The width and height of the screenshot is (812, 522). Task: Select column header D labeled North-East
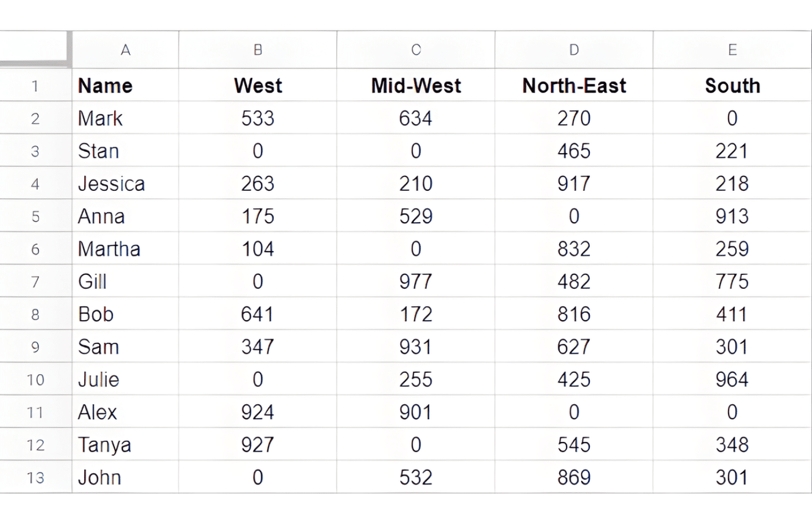[573, 50]
